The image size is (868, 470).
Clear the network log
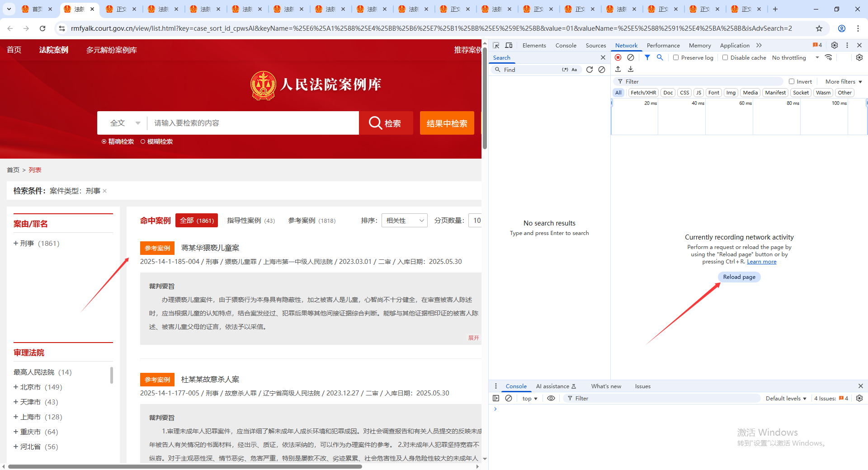[631, 57]
